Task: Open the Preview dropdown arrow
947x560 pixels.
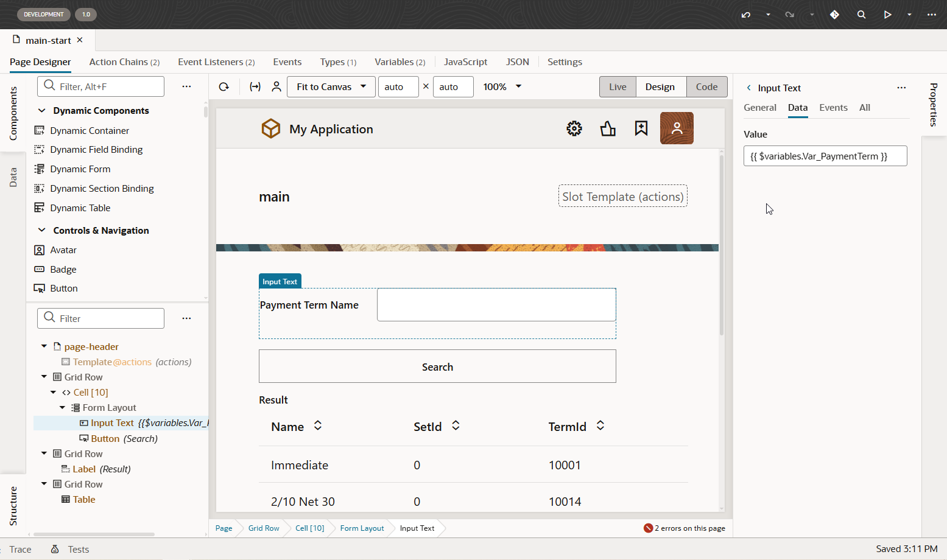Action: pyautogui.click(x=909, y=15)
